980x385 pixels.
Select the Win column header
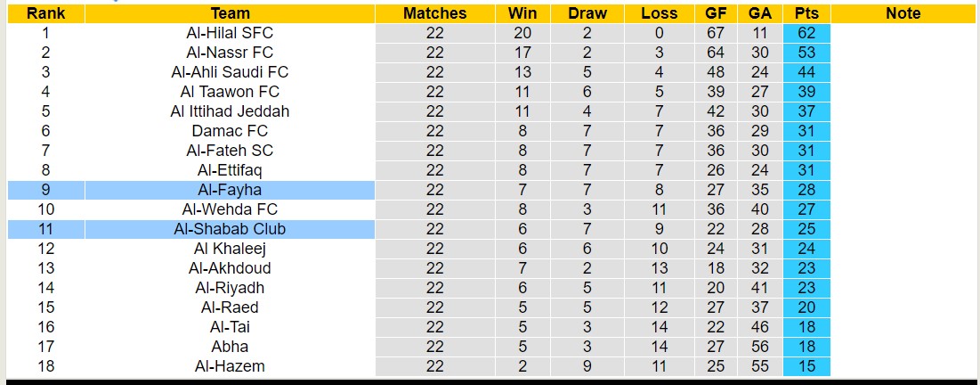522,13
